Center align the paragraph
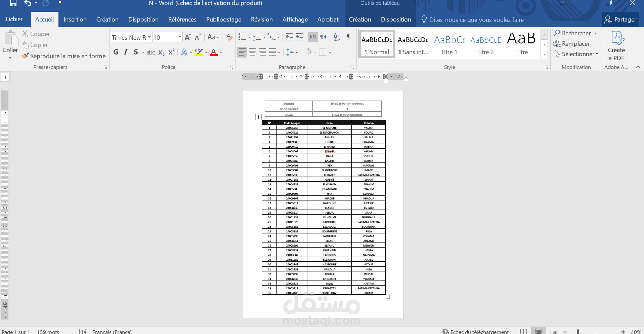Image resolution: width=644 pixels, height=334 pixels. click(x=252, y=52)
